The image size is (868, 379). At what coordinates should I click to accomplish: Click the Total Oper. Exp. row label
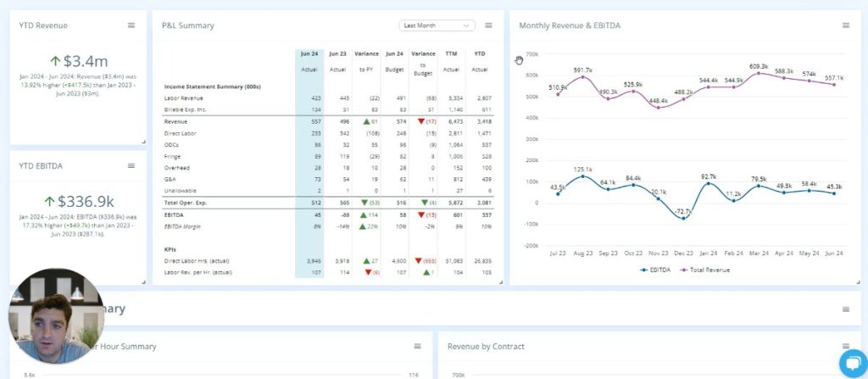coord(184,203)
